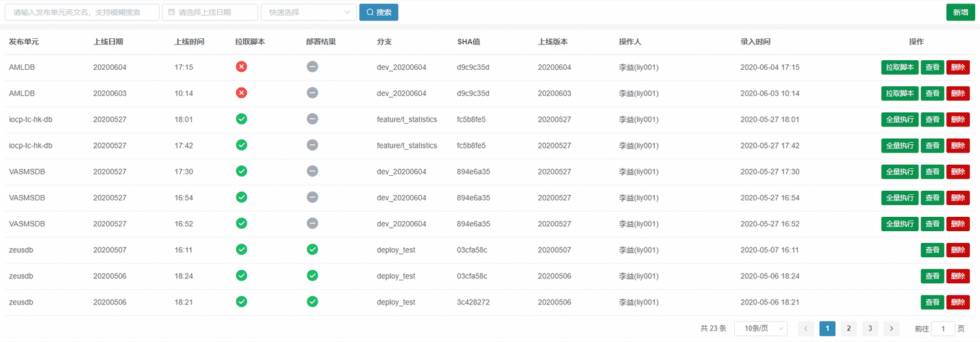Click deploy_test branch in 18:24 row
Viewport: 980px width, 342px height.
coord(396,276)
